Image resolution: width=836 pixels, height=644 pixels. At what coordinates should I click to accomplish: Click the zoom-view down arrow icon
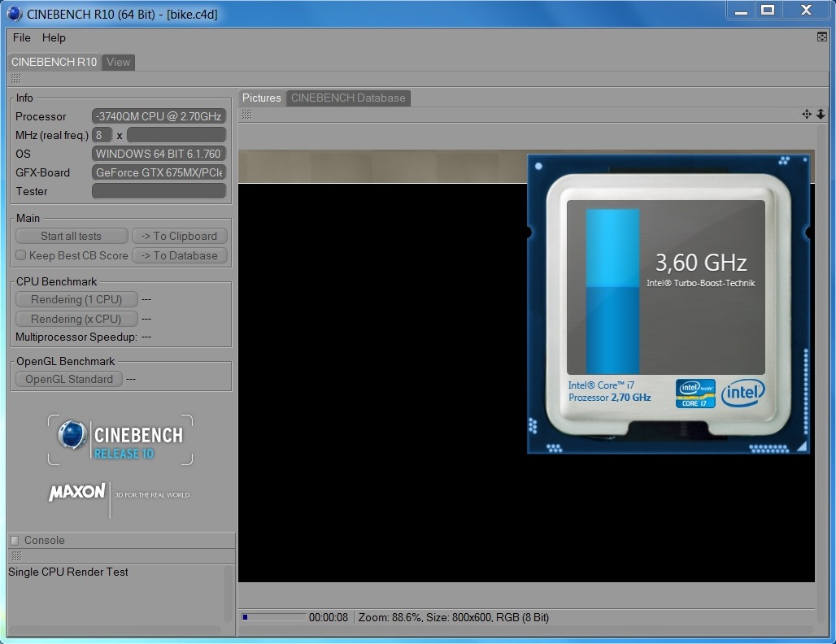[821, 114]
